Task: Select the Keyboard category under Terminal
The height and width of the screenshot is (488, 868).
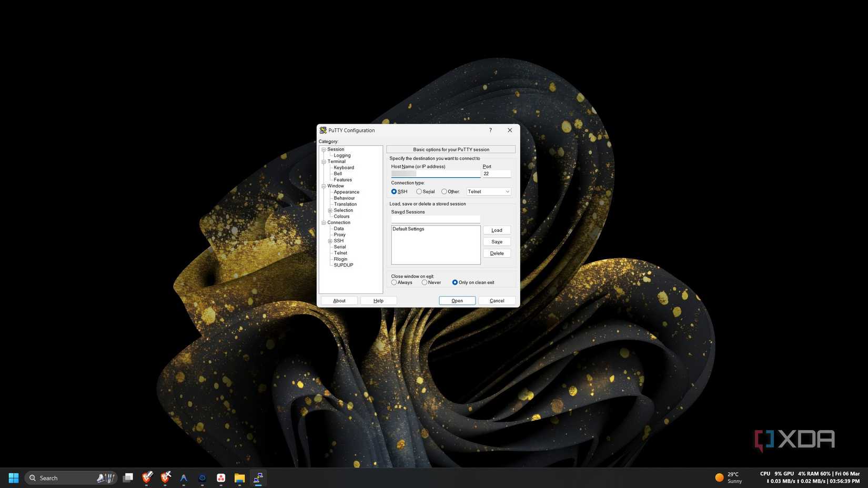Action: coord(344,167)
